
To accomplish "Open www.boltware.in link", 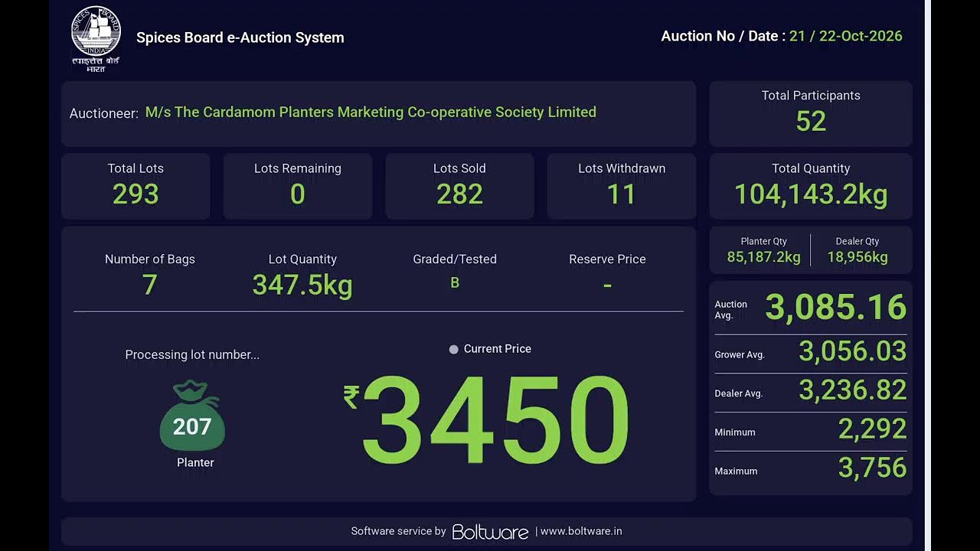I will click(581, 531).
